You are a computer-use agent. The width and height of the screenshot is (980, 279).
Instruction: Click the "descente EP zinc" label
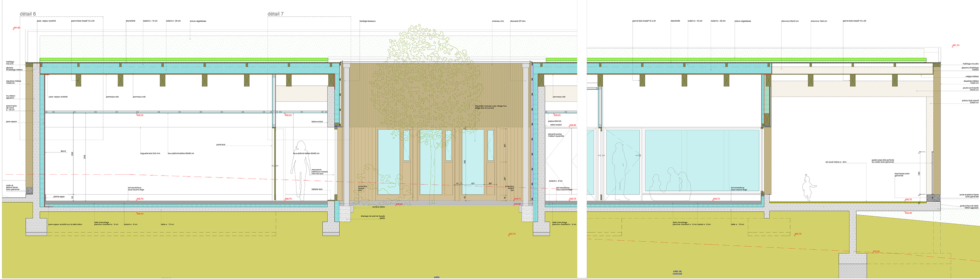click(518, 21)
